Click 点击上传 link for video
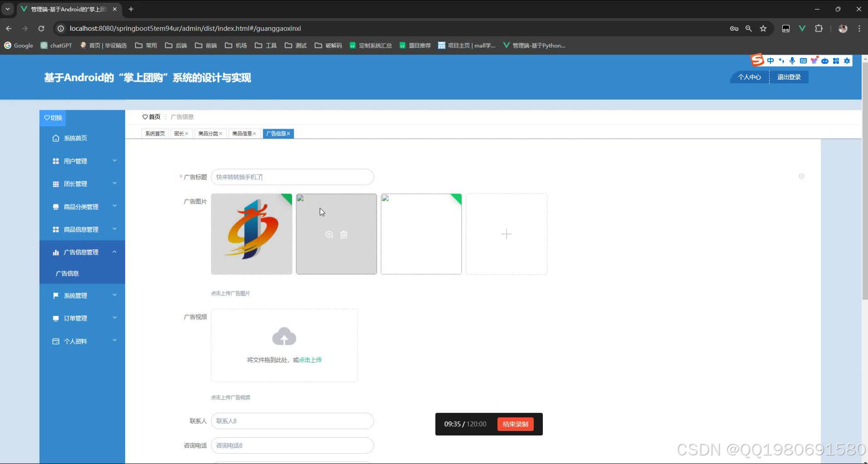Image resolution: width=868 pixels, height=464 pixels. [x=310, y=360]
